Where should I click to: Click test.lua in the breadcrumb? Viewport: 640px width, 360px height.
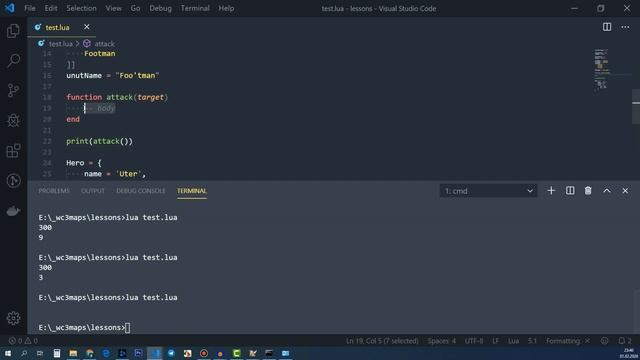60,44
